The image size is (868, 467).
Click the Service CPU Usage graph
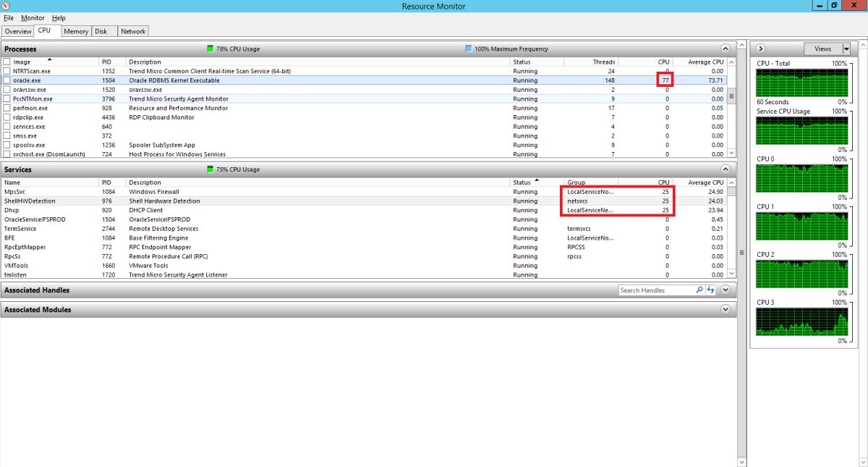click(x=801, y=130)
